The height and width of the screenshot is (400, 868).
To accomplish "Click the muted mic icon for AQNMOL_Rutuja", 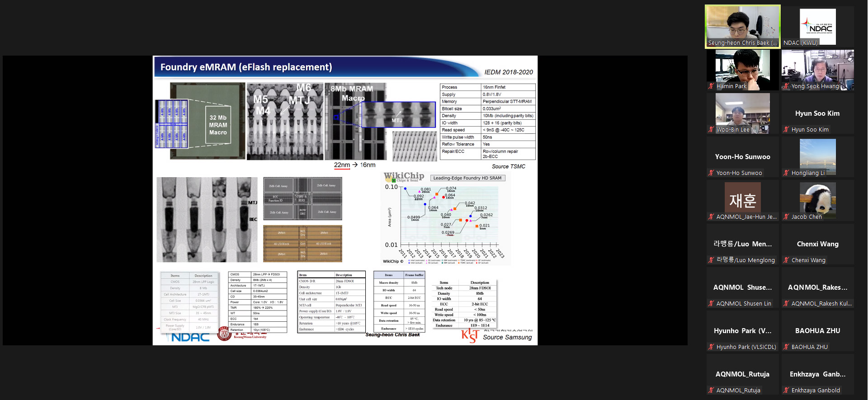I will point(712,390).
